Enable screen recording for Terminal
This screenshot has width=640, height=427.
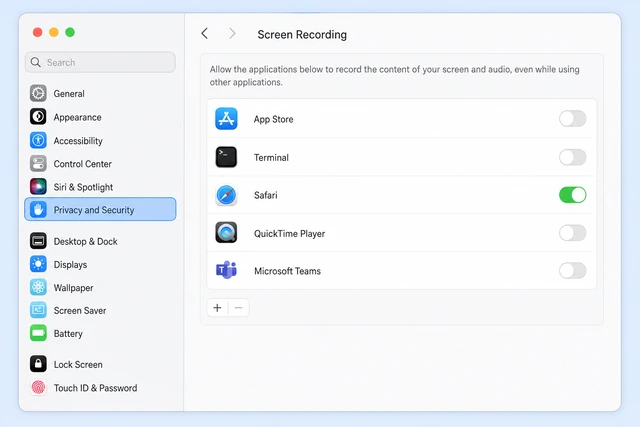pyautogui.click(x=573, y=157)
